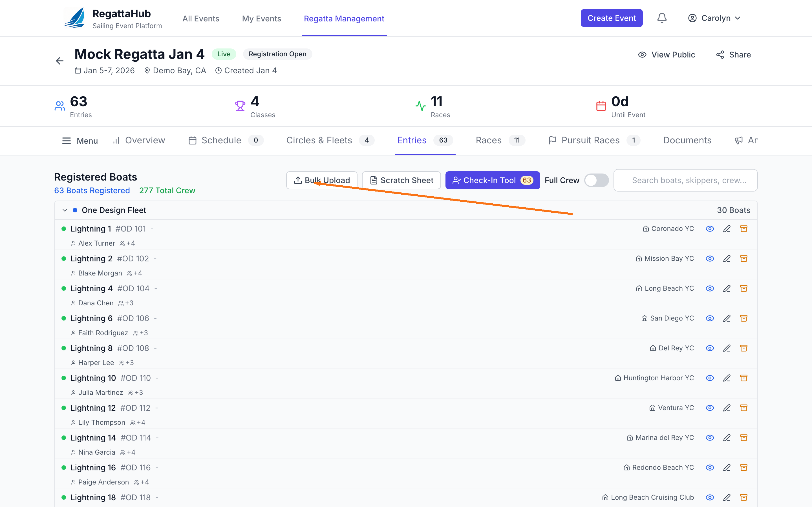Click the Bulk Upload button
This screenshot has height=507, width=812.
click(x=321, y=180)
